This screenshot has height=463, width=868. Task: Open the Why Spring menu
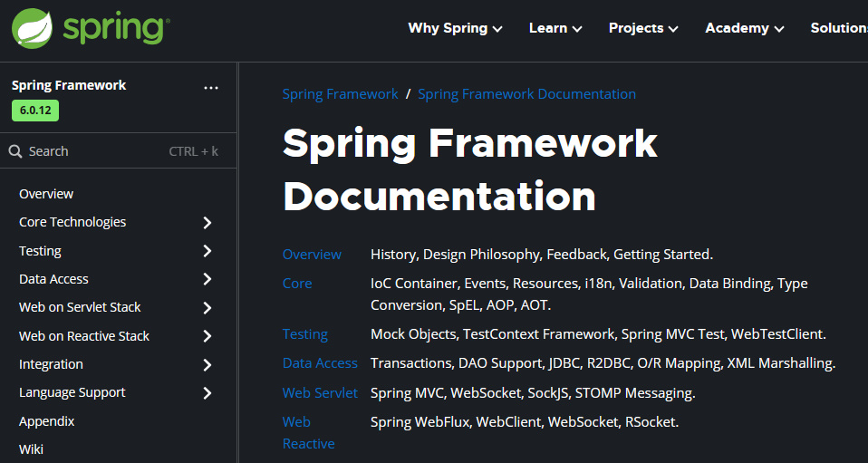click(x=455, y=28)
